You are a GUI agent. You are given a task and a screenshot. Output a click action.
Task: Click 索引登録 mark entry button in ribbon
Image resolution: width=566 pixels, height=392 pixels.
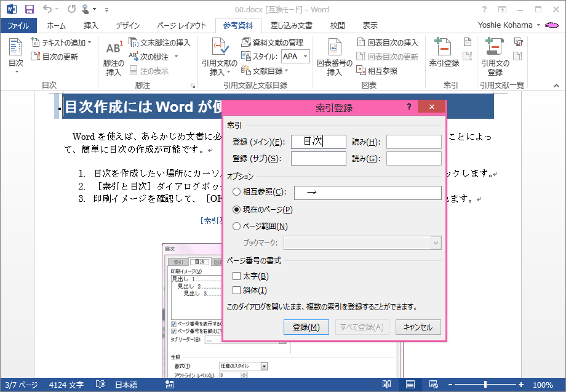pyautogui.click(x=444, y=53)
